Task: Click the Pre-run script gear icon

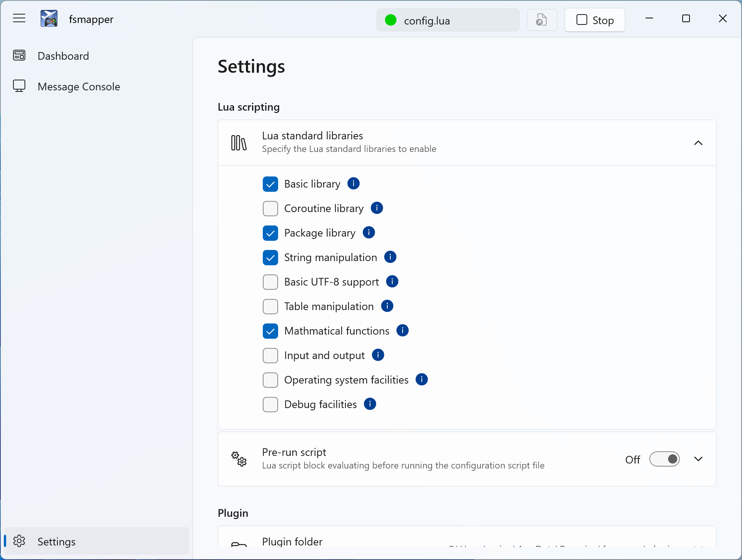Action: coord(238,459)
